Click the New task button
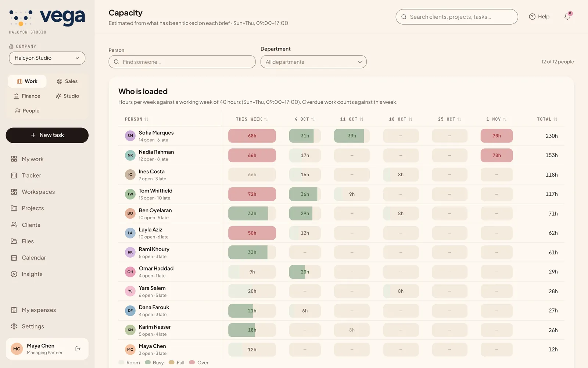Image resolution: width=588 pixels, height=368 pixels. [x=47, y=135]
